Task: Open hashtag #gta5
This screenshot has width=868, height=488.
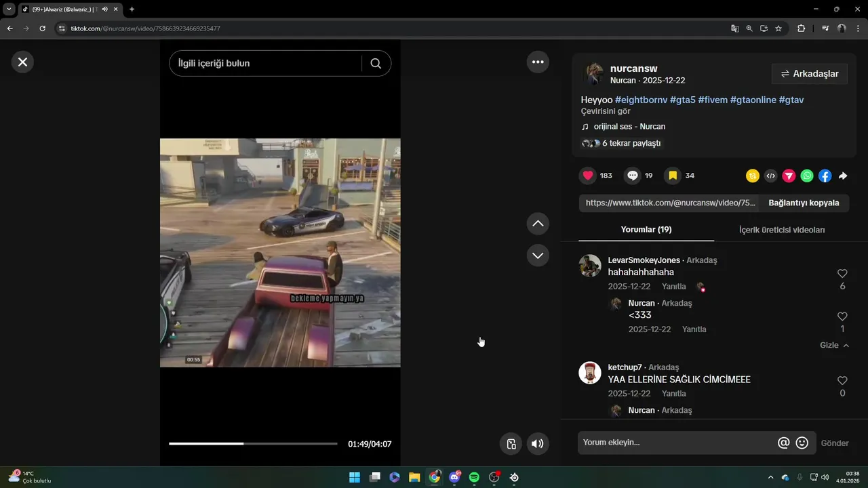Action: click(x=682, y=100)
